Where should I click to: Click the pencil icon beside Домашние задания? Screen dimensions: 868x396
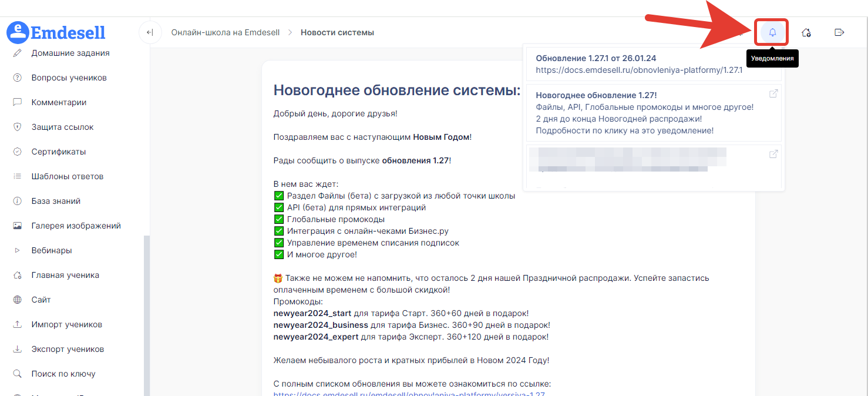pos(18,53)
